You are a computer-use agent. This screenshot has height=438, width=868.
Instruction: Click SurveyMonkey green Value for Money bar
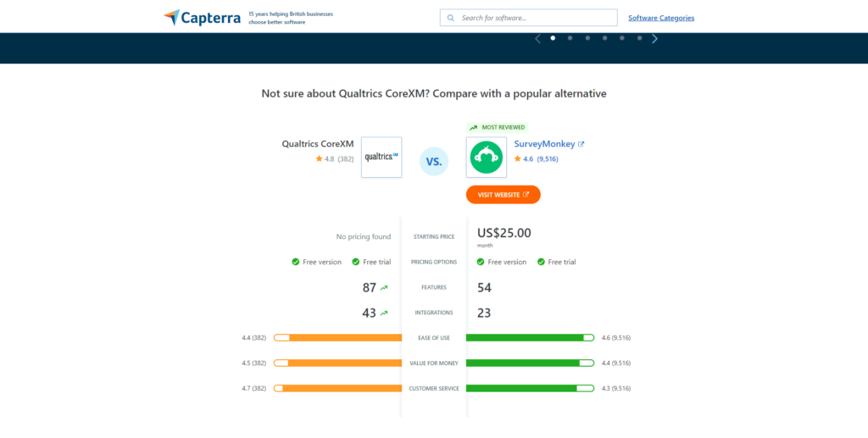(531, 363)
